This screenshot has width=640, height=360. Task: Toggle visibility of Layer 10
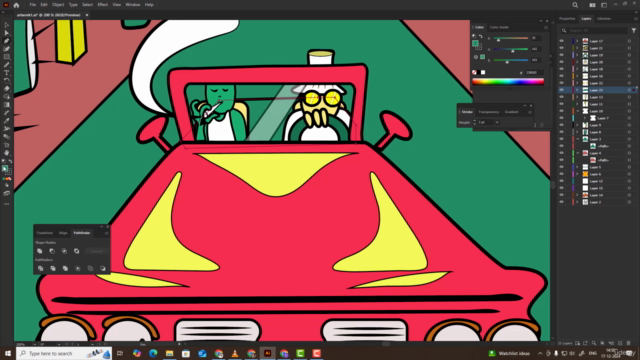click(x=562, y=111)
